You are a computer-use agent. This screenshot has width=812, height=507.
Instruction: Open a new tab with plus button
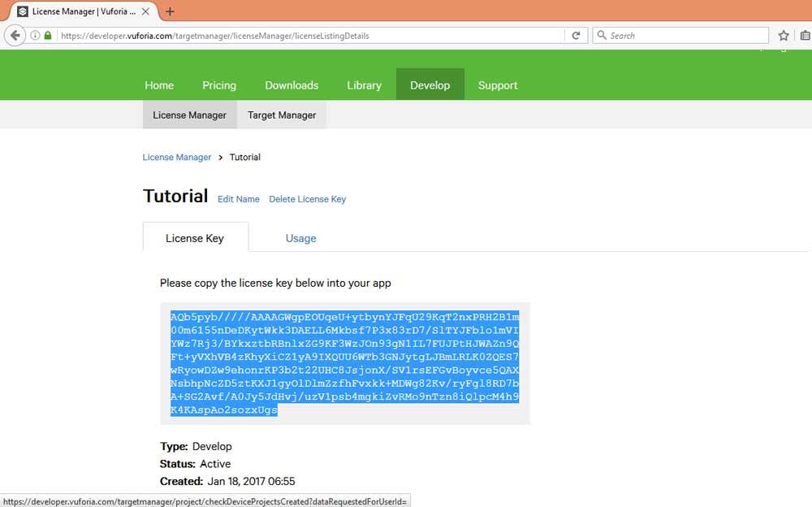pos(170,11)
